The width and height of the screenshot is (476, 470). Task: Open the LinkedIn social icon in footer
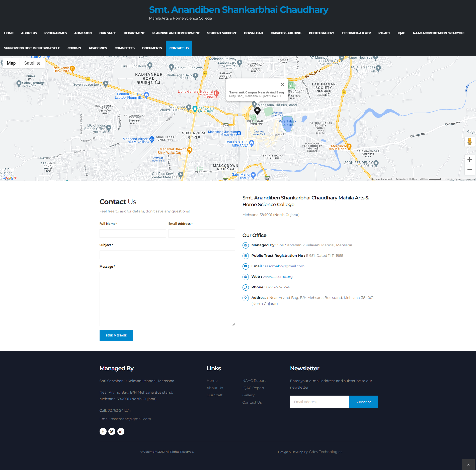click(x=121, y=431)
